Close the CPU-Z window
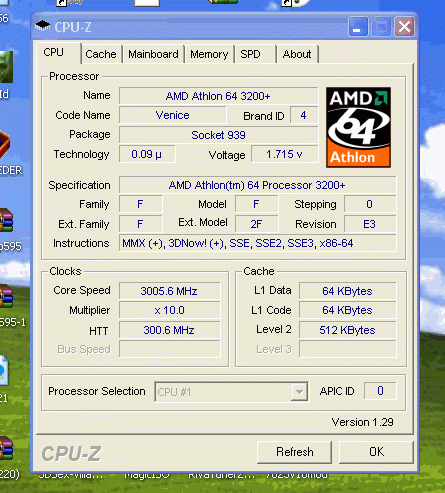445x493 pixels. pyautogui.click(x=404, y=27)
